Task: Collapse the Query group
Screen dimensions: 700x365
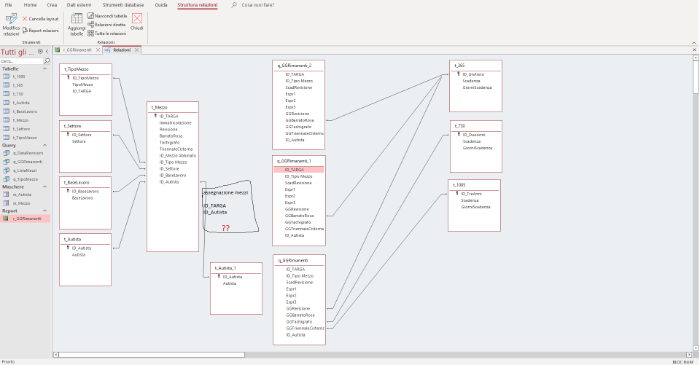Action: [x=45, y=145]
